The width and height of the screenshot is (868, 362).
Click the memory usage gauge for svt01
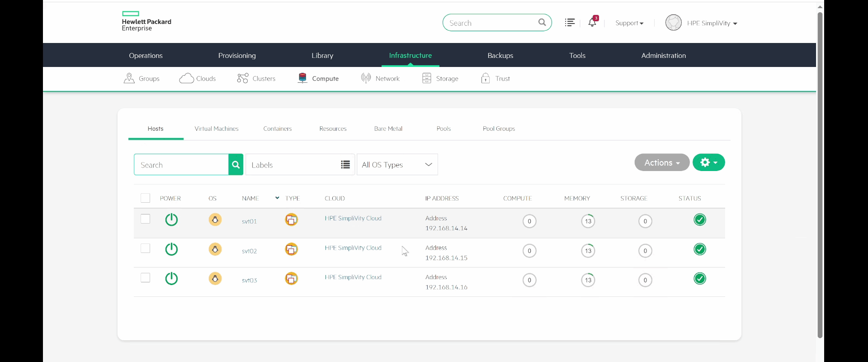click(588, 221)
